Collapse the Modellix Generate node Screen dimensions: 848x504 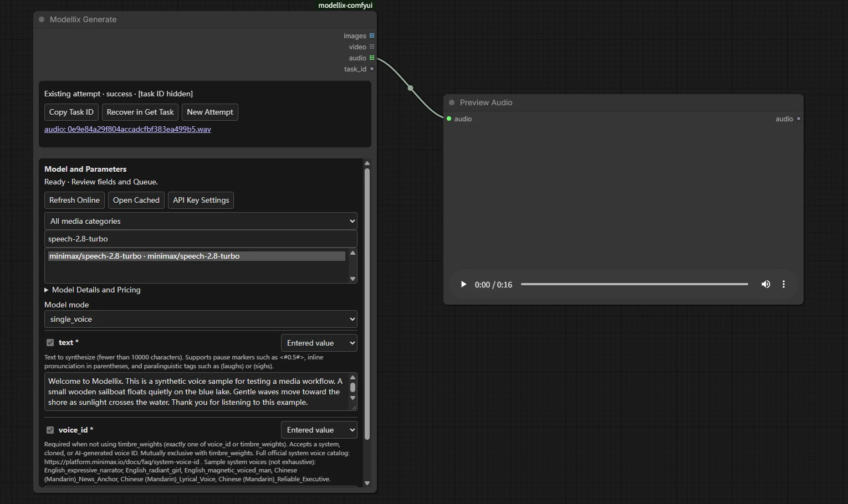42,19
